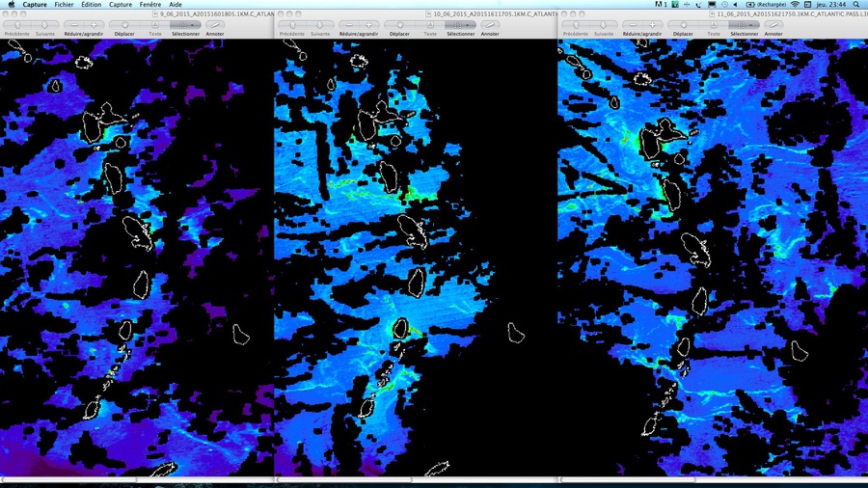Screen dimensions: 868x488
Task: Open Sélectionner dropdown in right 11_06_2015 window
Action: [x=744, y=24]
